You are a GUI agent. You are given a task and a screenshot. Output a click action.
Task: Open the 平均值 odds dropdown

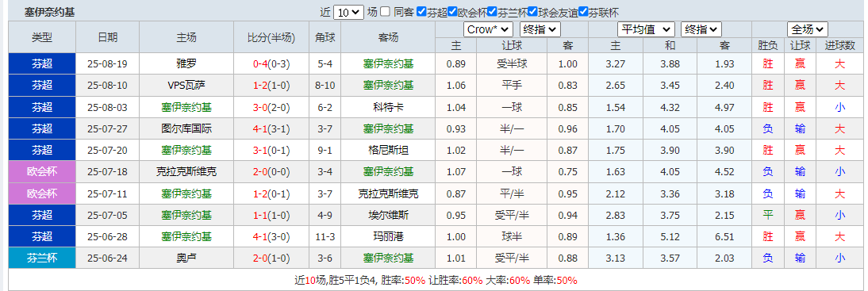click(x=646, y=29)
